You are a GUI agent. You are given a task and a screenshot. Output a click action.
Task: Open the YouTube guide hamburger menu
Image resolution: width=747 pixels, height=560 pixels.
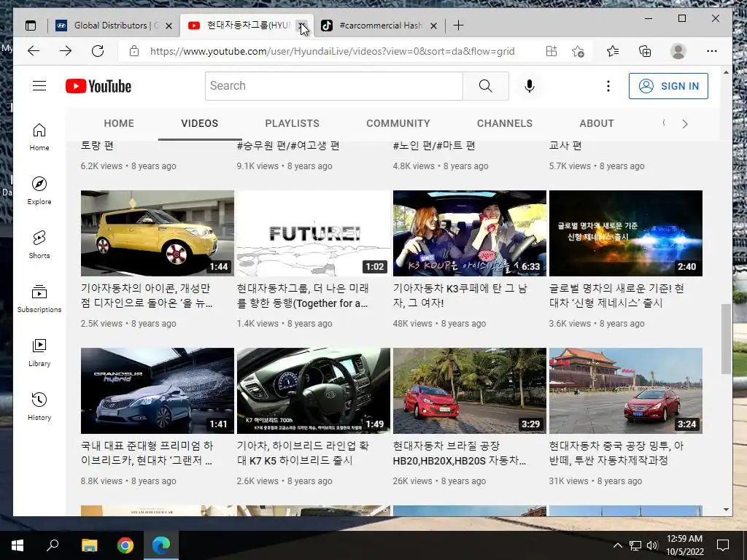tap(39, 86)
